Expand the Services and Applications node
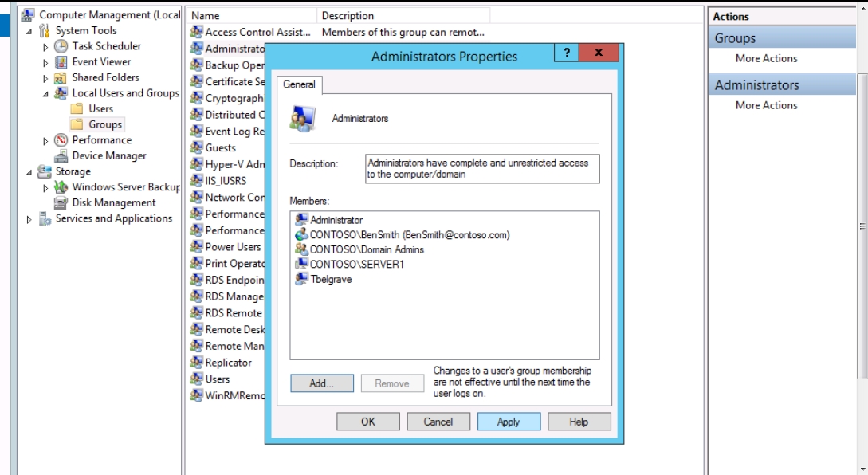Screen dimensions: 868x475 (30, 219)
